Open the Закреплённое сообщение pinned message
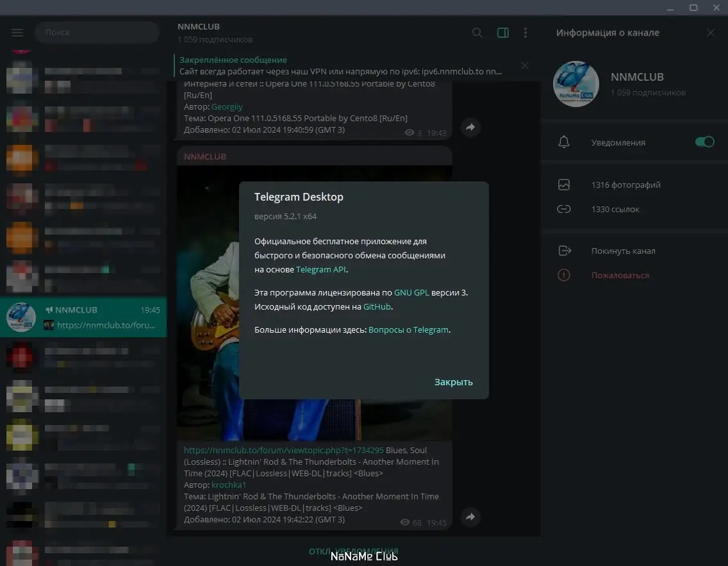728x566 pixels. (340, 65)
